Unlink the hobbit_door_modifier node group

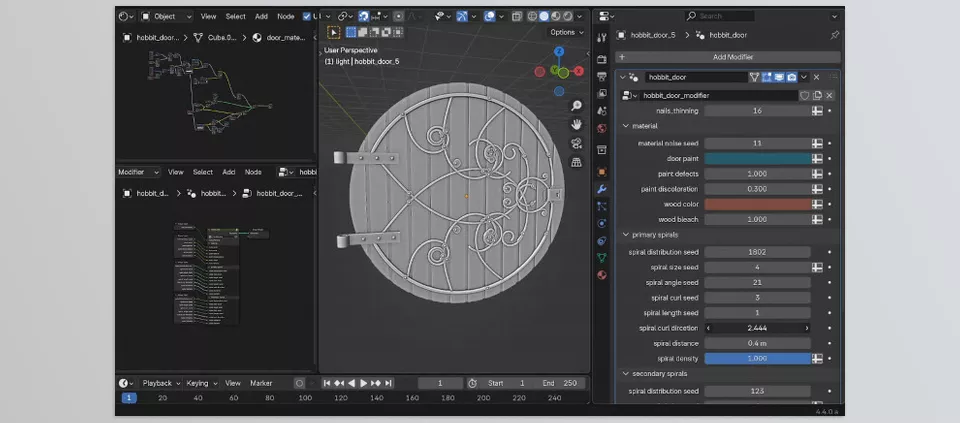829,95
